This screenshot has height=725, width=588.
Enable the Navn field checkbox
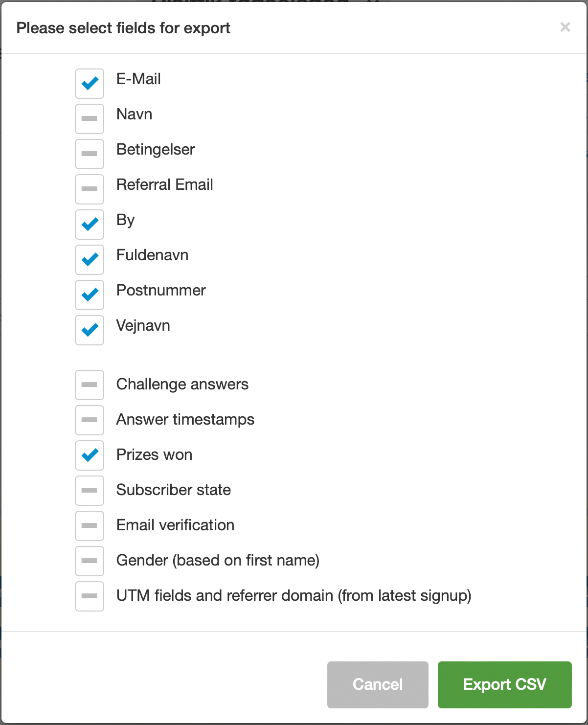click(x=90, y=119)
